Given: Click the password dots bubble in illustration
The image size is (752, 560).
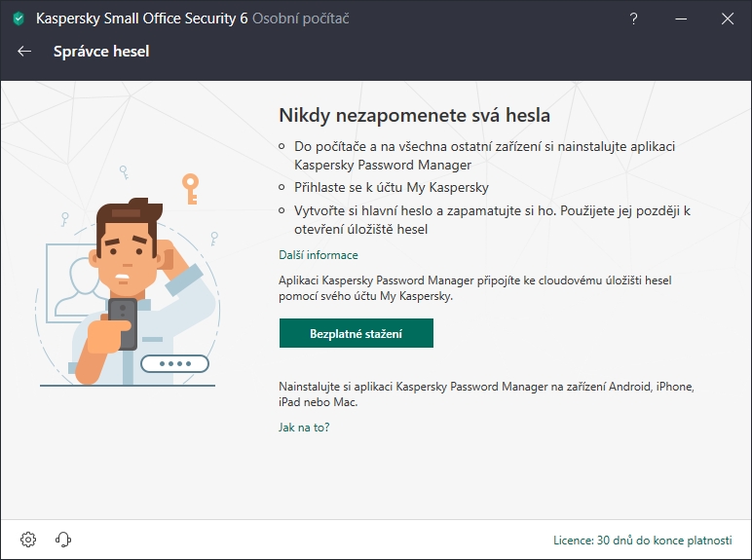Looking at the screenshot, I should (174, 364).
